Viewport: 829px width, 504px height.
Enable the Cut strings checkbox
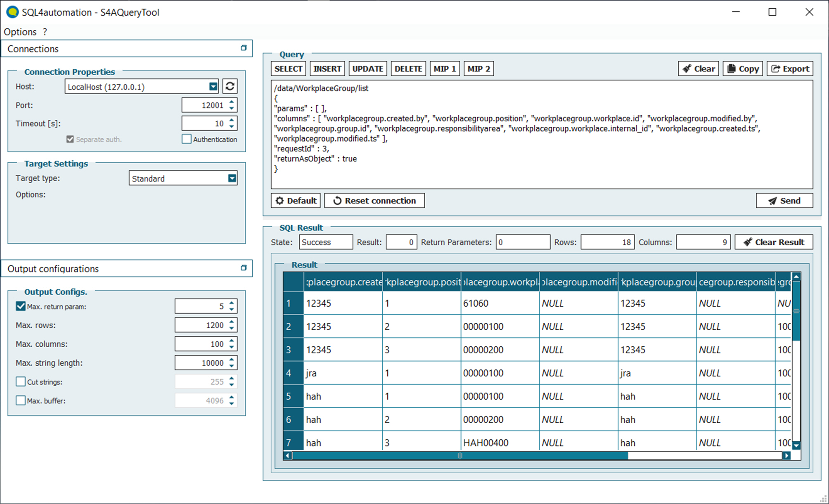(21, 382)
